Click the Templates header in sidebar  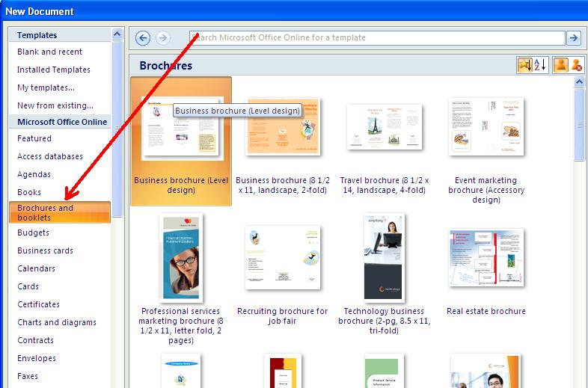(x=37, y=35)
